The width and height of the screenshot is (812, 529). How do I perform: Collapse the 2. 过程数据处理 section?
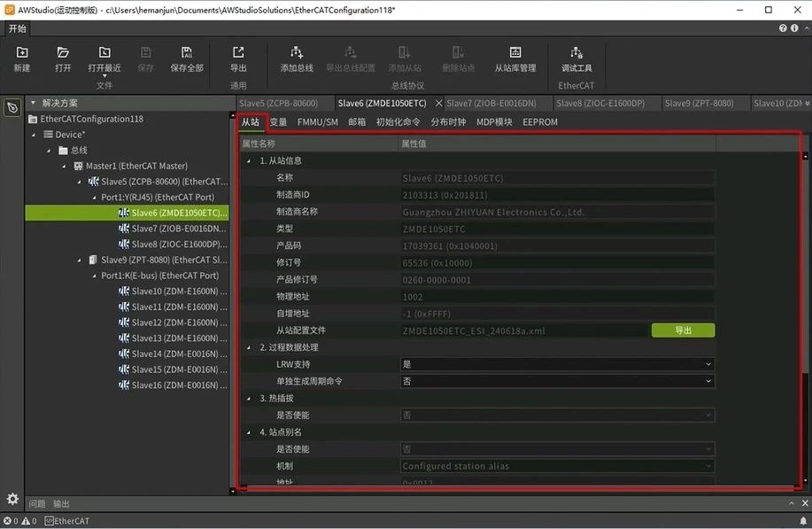pos(249,347)
